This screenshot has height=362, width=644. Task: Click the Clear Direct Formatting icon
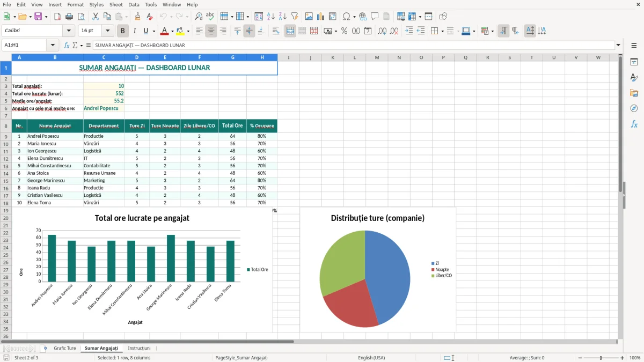click(149, 17)
